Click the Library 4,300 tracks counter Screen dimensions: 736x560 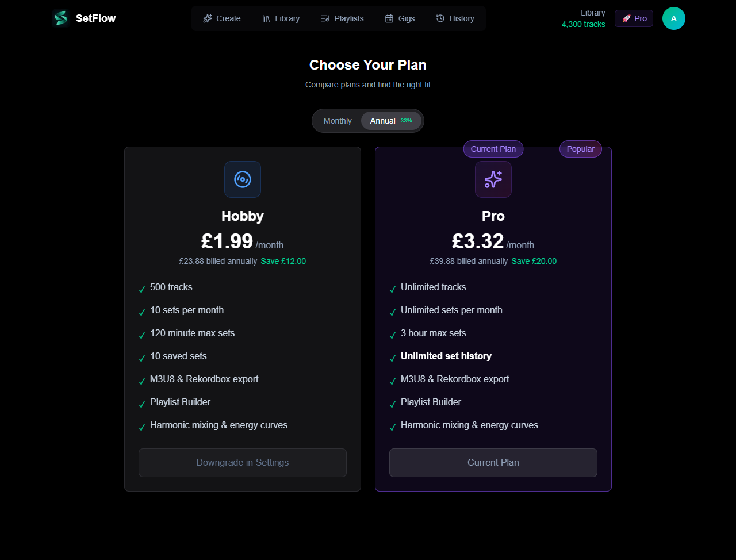tap(583, 18)
